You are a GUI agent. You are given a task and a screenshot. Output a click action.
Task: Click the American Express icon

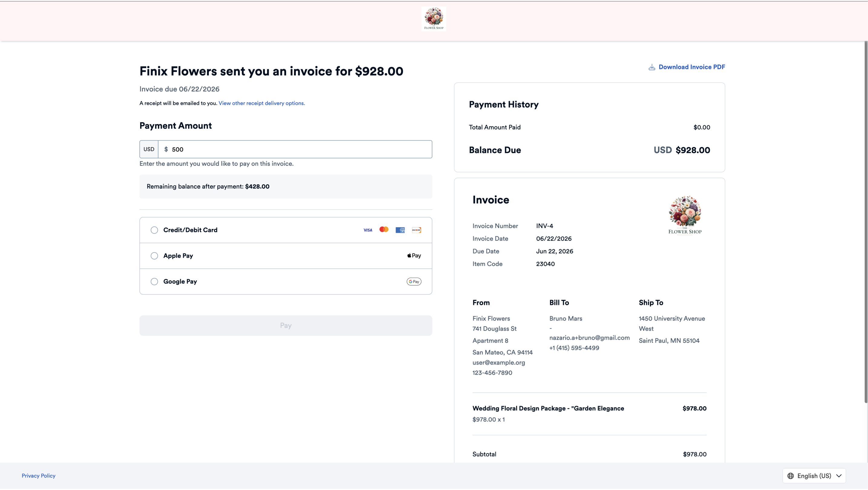(400, 230)
